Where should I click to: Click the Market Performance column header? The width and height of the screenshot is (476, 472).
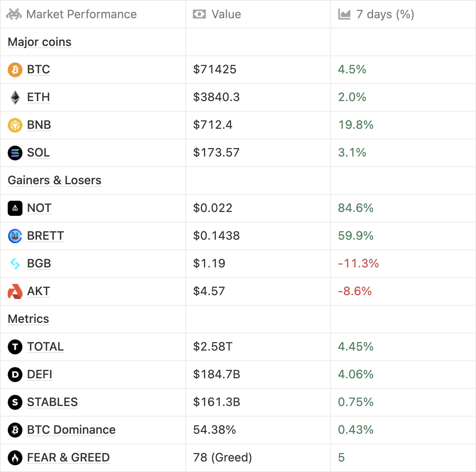click(81, 14)
